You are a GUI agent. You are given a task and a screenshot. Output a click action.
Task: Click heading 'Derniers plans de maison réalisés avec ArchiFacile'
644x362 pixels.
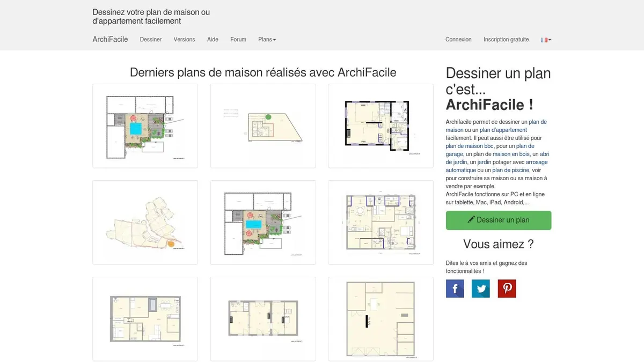click(263, 72)
